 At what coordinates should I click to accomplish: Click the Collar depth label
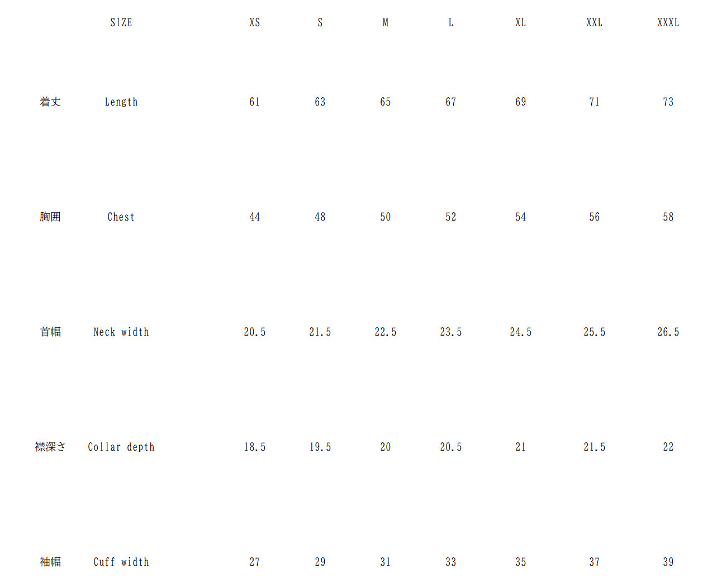coord(121,447)
